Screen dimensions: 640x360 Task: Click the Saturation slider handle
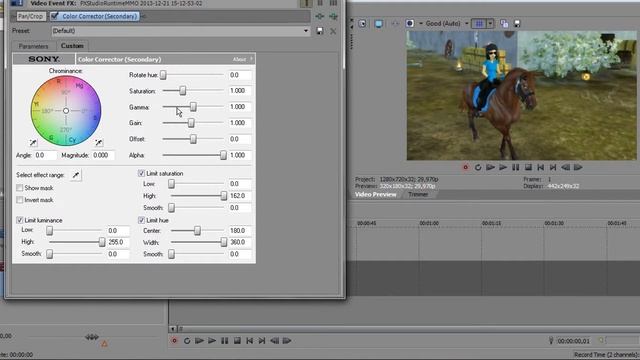tap(182, 91)
